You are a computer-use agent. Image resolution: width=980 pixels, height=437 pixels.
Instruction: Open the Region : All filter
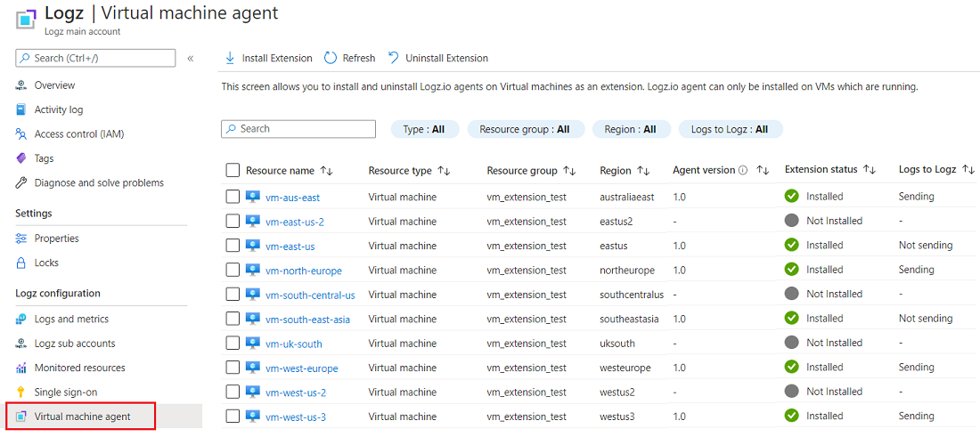(630, 129)
